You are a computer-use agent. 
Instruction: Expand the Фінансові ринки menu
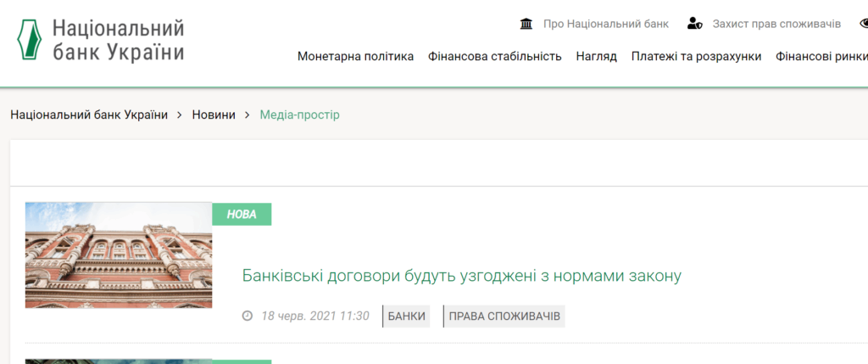click(821, 57)
